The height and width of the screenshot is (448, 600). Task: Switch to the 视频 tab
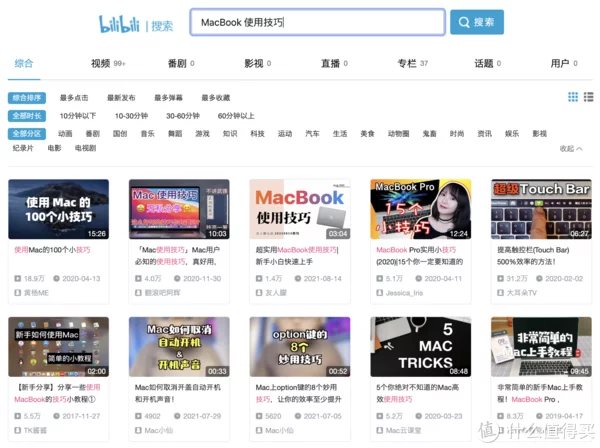point(101,63)
